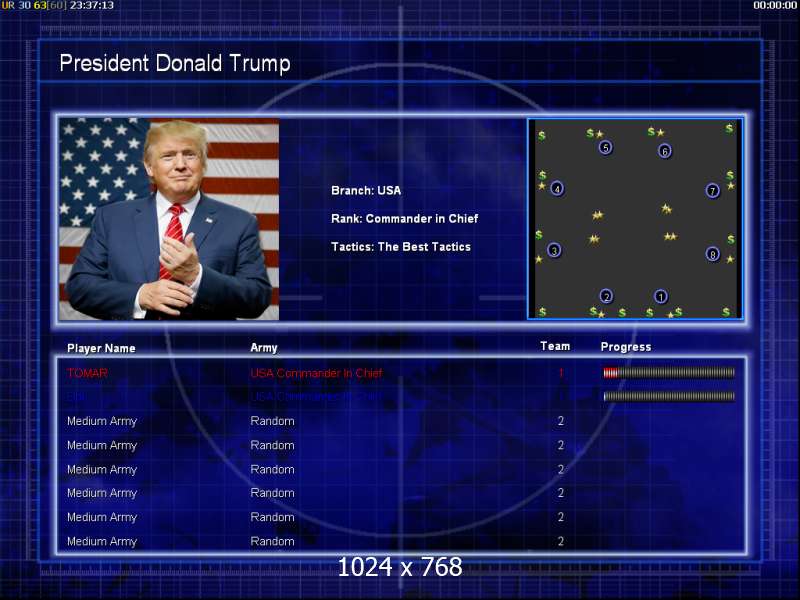This screenshot has width=800, height=600.
Task: Click TOMAR's team number 1
Action: click(x=561, y=373)
